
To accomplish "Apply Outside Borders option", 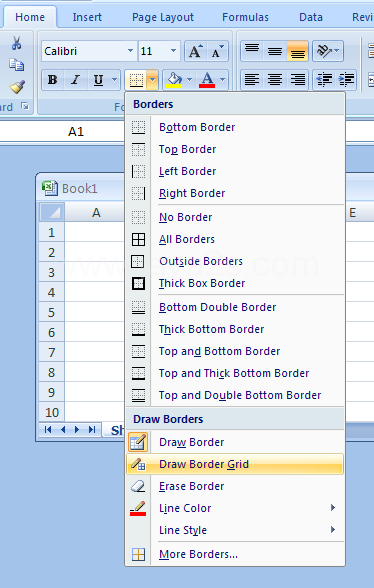I will tap(235, 261).
